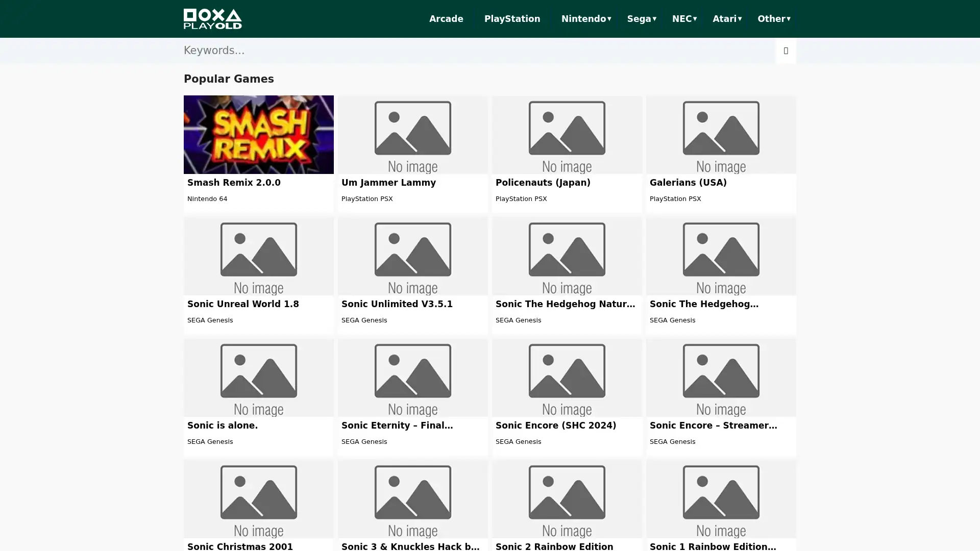This screenshot has height=551, width=980.
Task: Open Sonic Encore (SHC 2024)
Action: tap(556, 425)
